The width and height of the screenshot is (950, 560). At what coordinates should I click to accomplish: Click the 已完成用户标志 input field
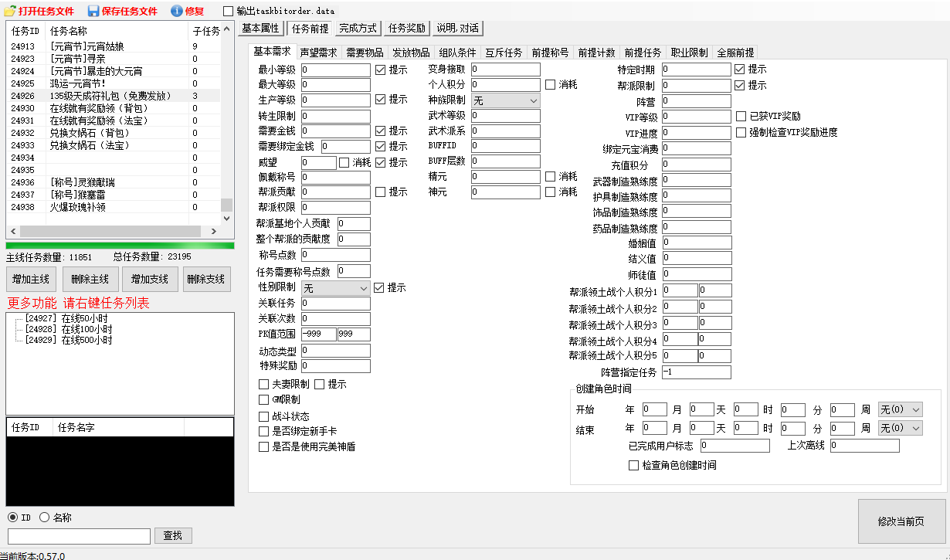click(735, 446)
